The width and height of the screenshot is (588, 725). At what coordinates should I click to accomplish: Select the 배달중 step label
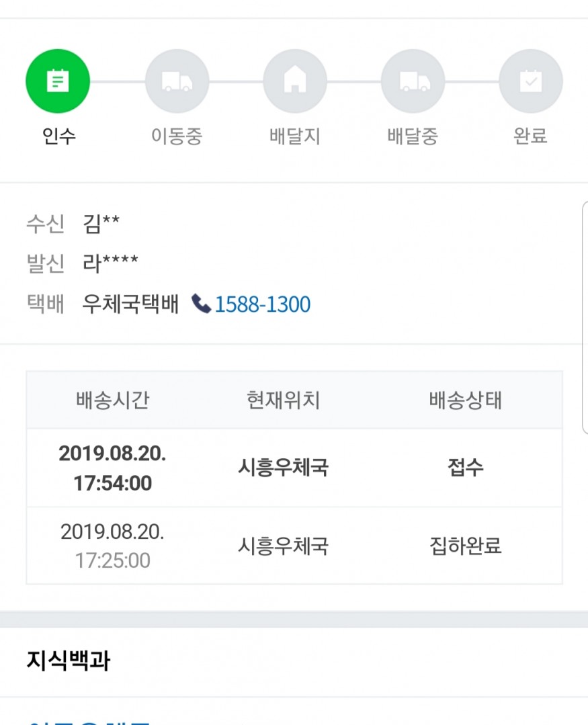(x=413, y=136)
